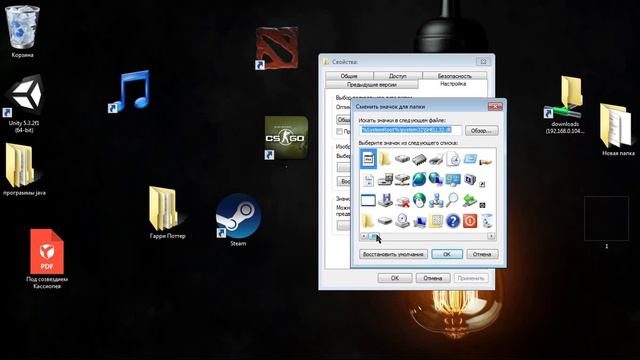Select the Unity 5.3.2f1 desktop shortcut

pos(24,103)
